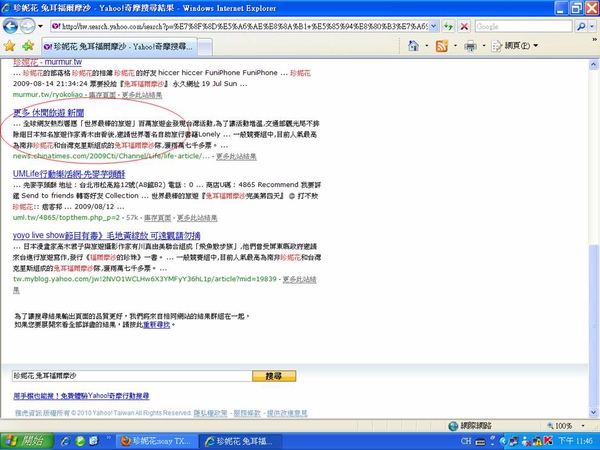The image size is (600, 450).
Task: Click the Kaspersky K tray icon
Action: [548, 441]
